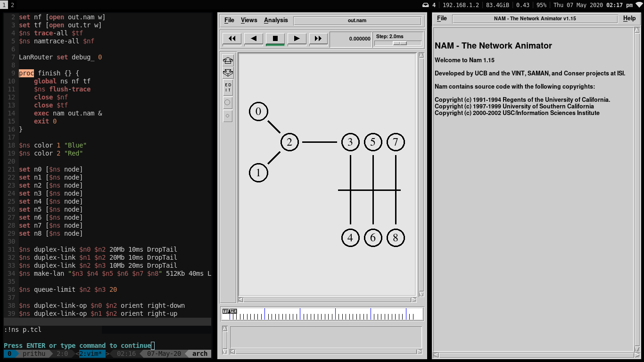This screenshot has width=644, height=362.
Task: Open the Views menu
Action: 249,20
